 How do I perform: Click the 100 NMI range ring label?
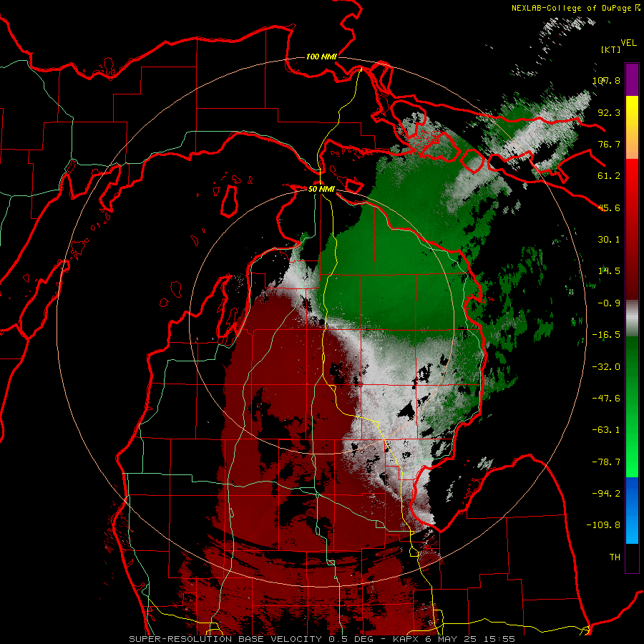(x=321, y=57)
